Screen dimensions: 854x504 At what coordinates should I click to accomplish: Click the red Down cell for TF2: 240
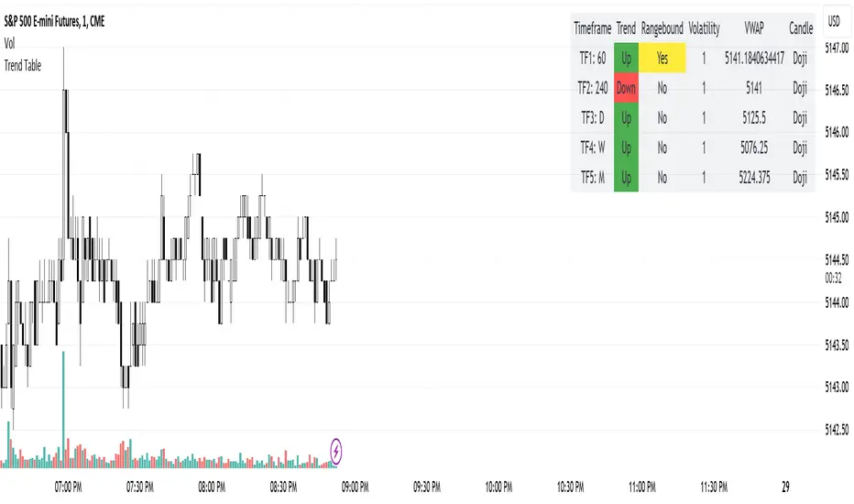click(626, 88)
